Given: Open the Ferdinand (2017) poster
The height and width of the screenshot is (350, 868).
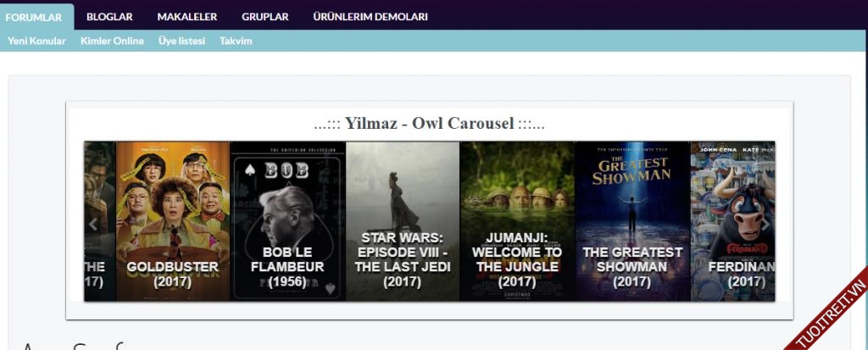Looking at the screenshot, I should click(733, 221).
